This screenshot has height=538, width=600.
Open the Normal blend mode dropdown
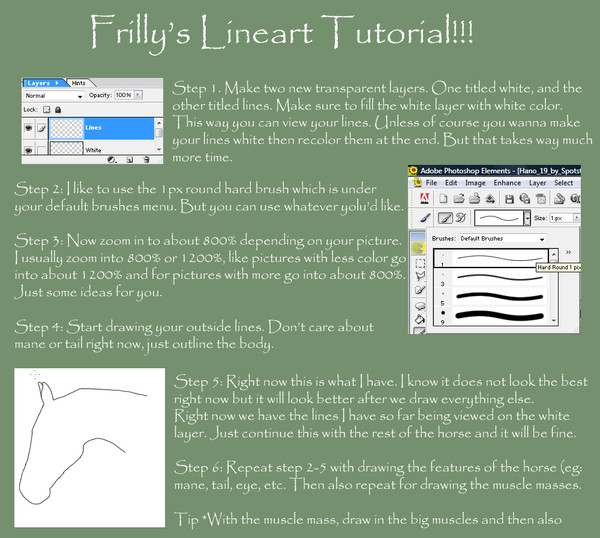[54, 96]
